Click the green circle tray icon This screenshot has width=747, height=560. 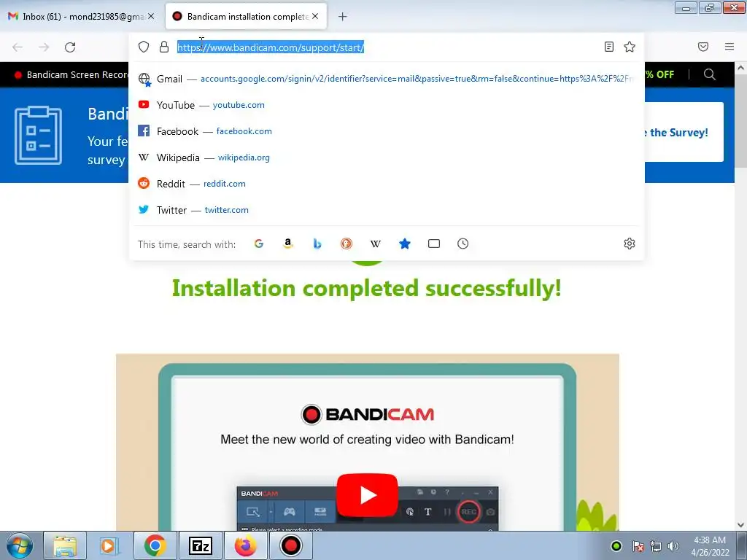(616, 546)
